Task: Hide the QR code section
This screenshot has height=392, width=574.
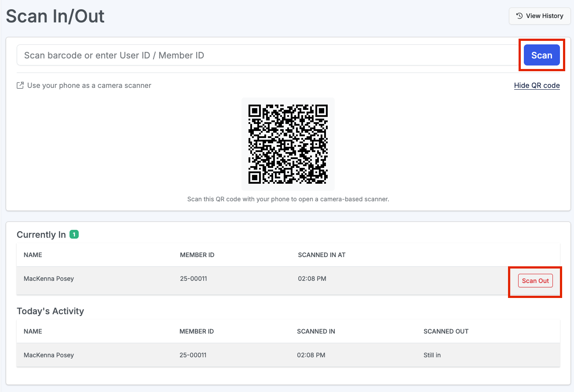Action: pyautogui.click(x=537, y=85)
